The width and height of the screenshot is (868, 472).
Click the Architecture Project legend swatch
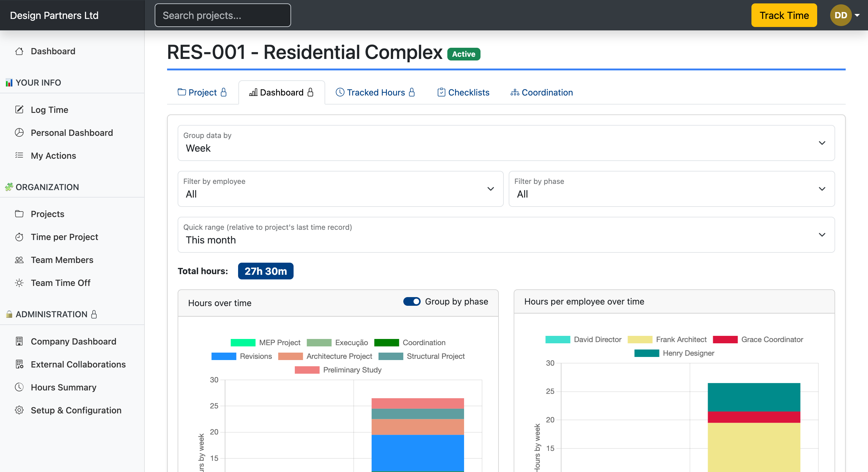pyautogui.click(x=290, y=356)
